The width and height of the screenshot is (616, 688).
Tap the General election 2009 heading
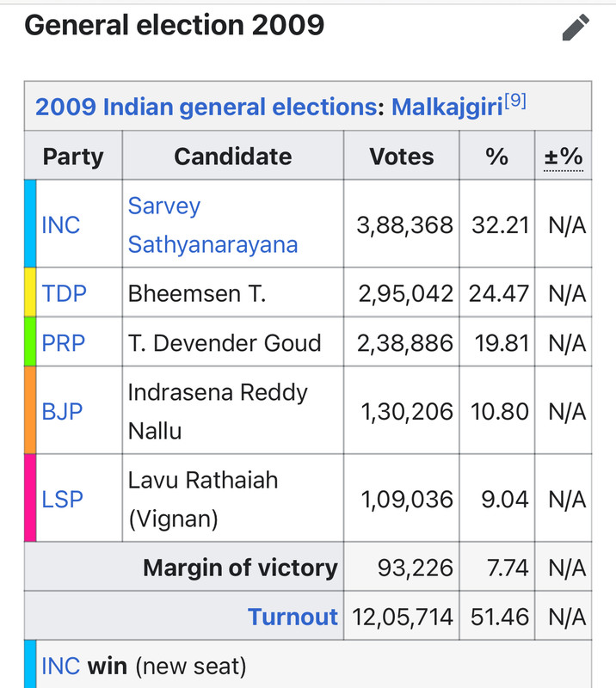click(175, 25)
